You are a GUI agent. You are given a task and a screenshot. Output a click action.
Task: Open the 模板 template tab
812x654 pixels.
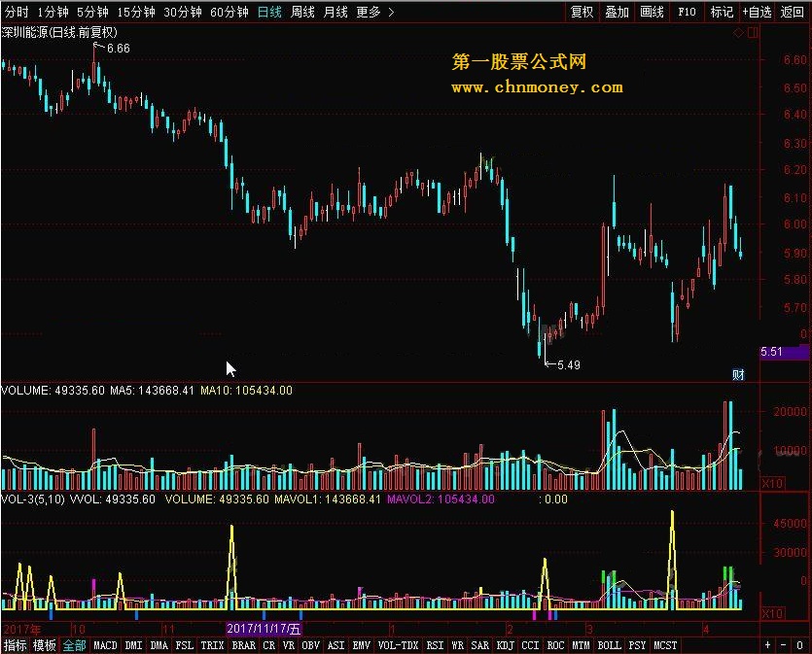pos(45,645)
